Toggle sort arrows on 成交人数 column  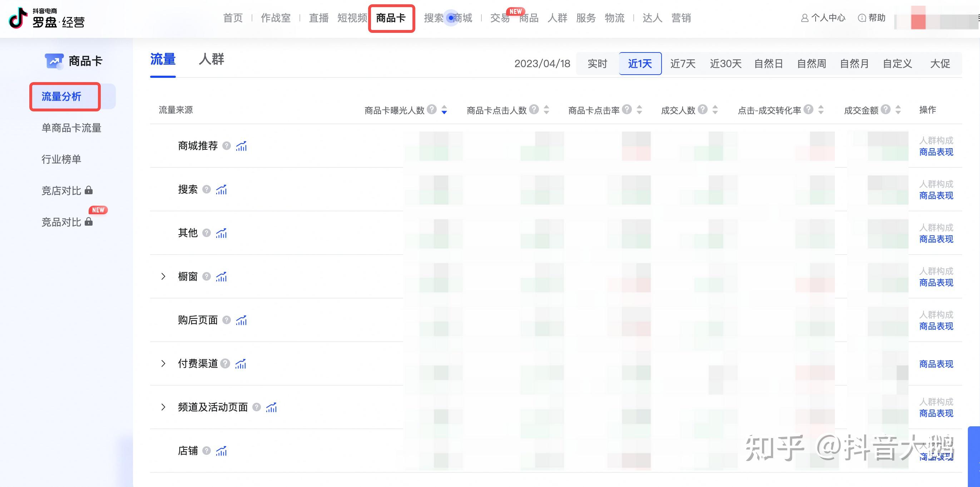point(715,110)
